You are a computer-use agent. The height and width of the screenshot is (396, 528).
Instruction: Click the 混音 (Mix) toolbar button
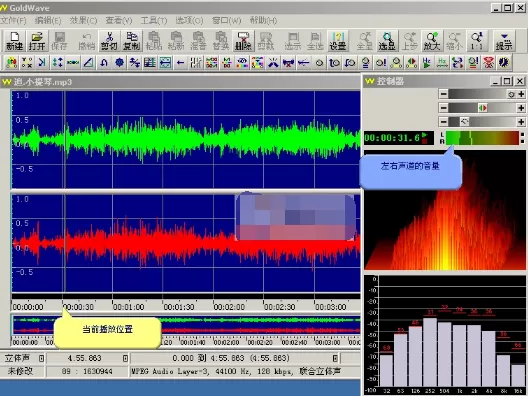pos(198,41)
